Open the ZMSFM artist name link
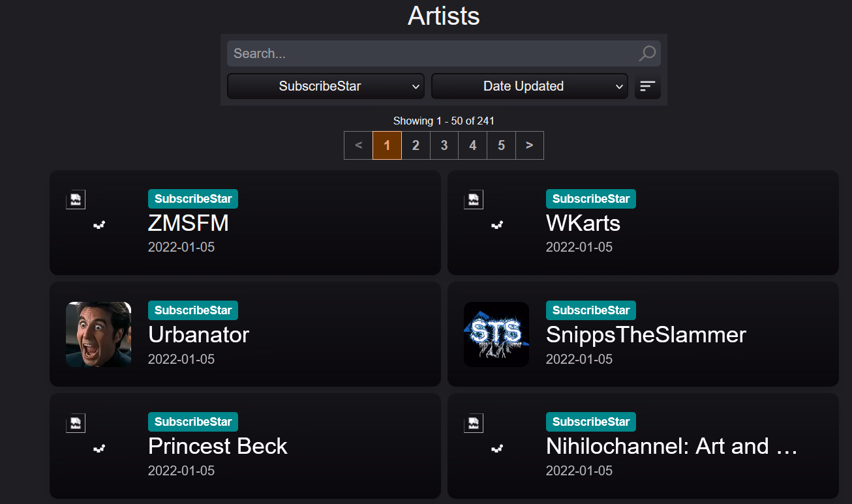The image size is (852, 504). (189, 224)
